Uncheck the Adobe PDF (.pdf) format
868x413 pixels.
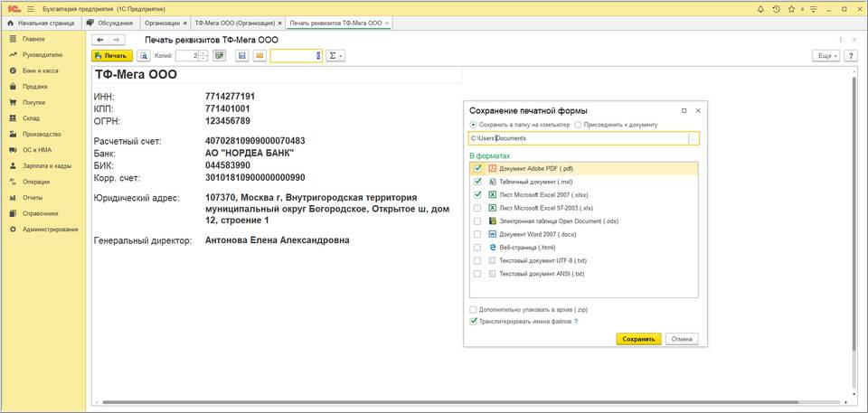(x=476, y=169)
